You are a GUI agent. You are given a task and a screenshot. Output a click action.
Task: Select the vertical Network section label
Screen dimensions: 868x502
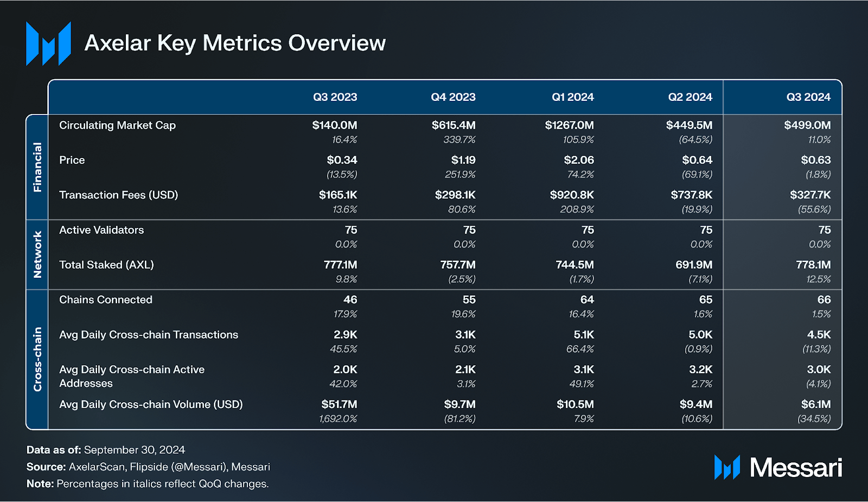click(37, 255)
